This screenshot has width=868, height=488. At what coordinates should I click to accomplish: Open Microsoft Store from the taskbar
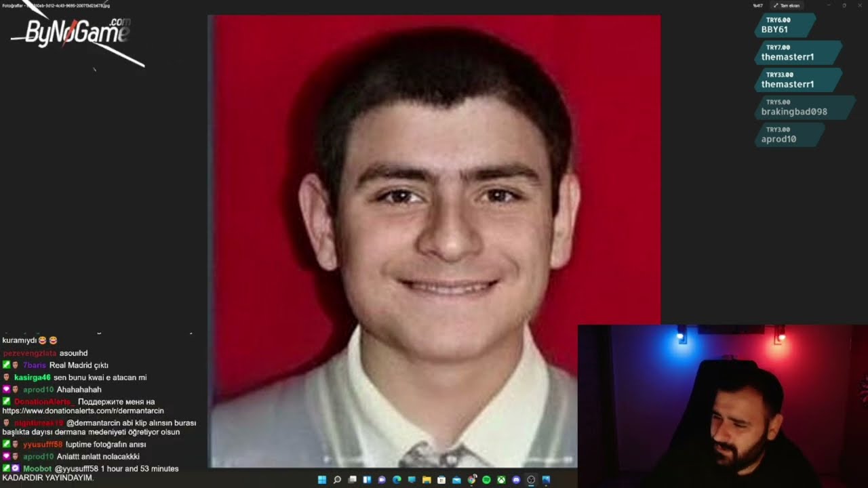[x=441, y=480]
